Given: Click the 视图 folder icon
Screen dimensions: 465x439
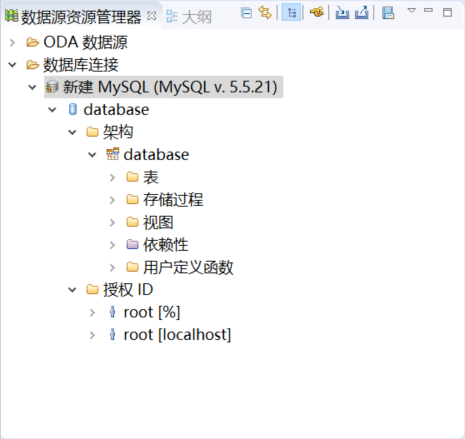Looking at the screenshot, I should pyautogui.click(x=132, y=222).
